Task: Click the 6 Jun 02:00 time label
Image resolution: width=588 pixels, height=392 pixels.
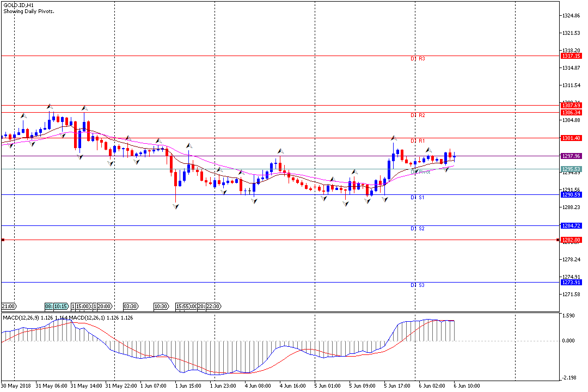Action: pyautogui.click(x=432, y=386)
